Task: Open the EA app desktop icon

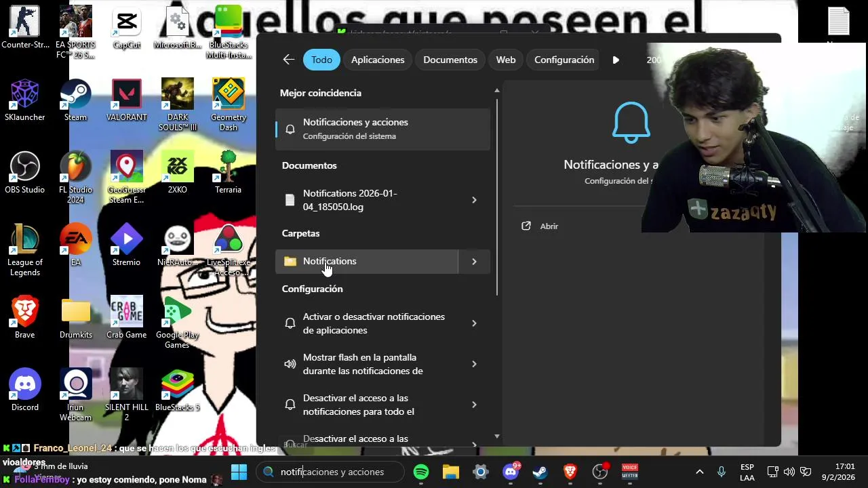Action: [75, 245]
